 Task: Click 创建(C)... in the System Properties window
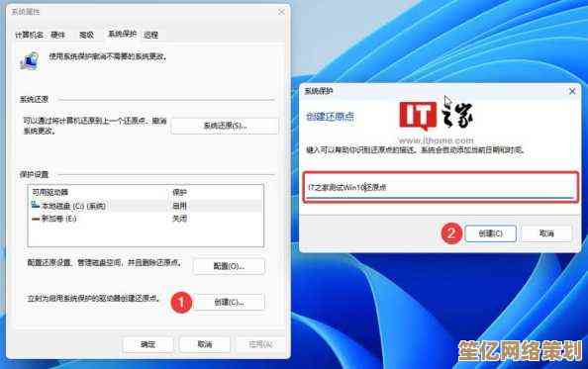point(229,302)
